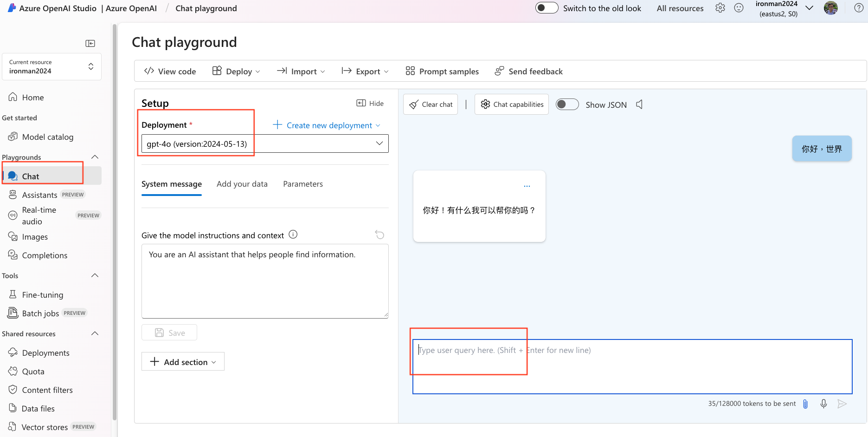The height and width of the screenshot is (437, 868).
Task: Open All resources link
Action: pos(680,8)
